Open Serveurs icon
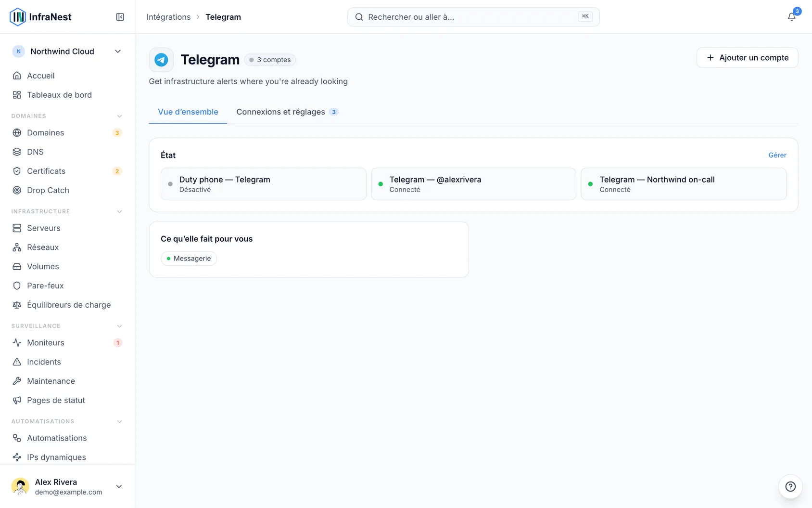This screenshot has width=812, height=508. tap(17, 228)
